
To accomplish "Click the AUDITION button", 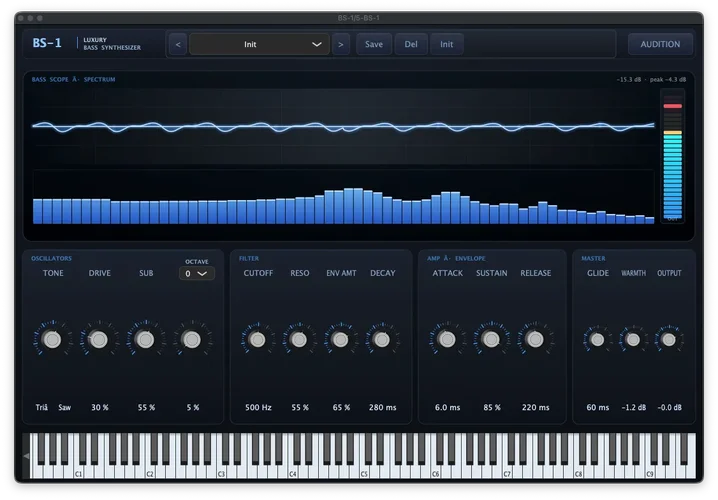I will point(660,44).
